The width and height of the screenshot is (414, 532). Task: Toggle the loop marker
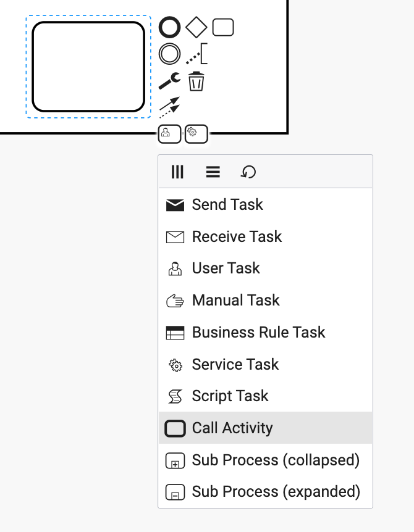point(248,172)
